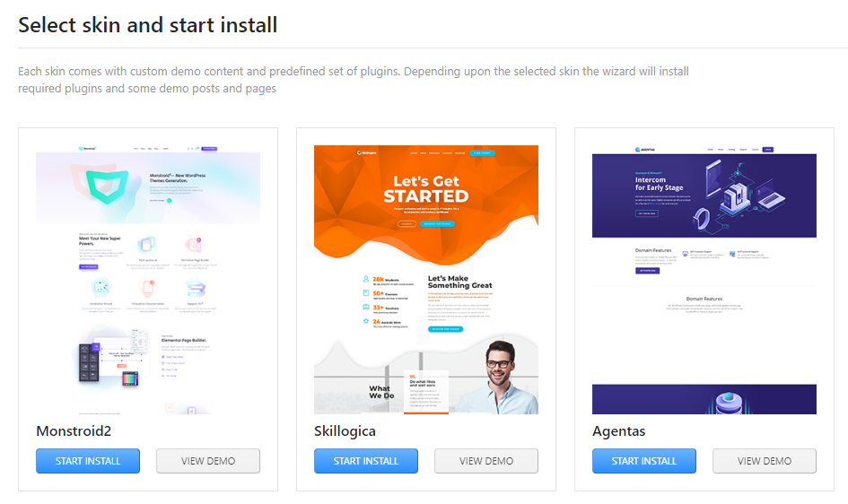Select the Skillogica orange preview thumbnail

(426, 280)
